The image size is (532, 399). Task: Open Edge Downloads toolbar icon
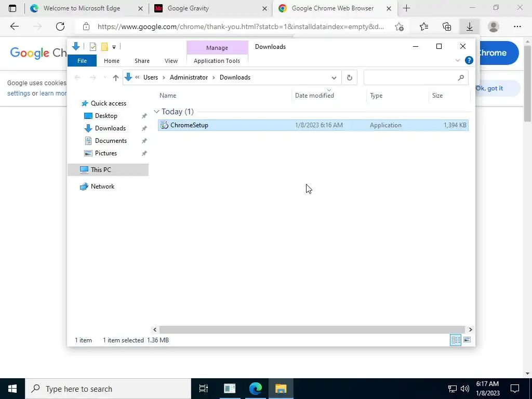point(470,26)
